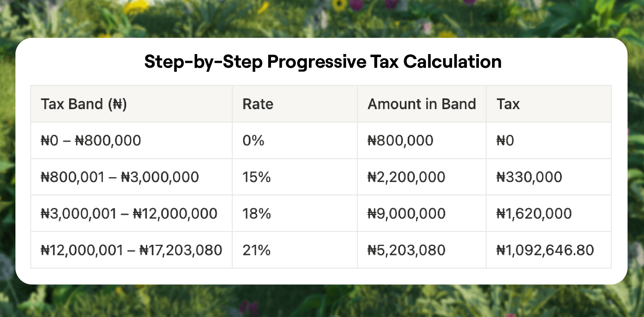
Task: Click the "Amount in Band" column header
Action: (422, 104)
